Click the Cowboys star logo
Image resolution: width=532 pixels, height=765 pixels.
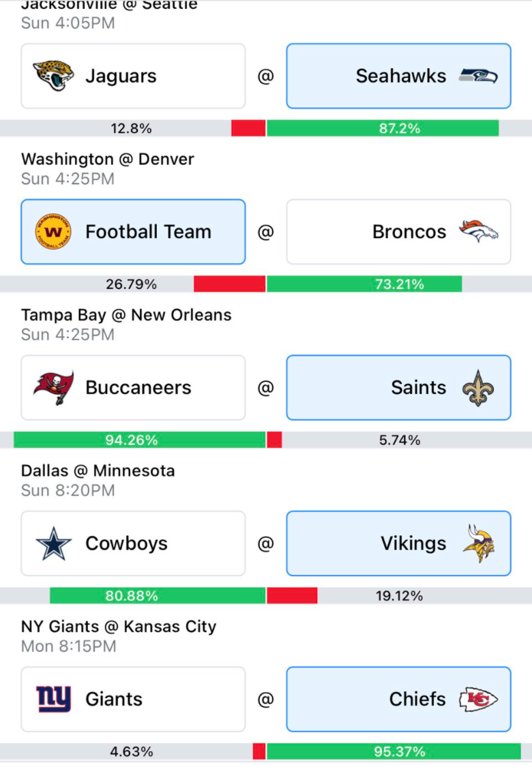53,543
